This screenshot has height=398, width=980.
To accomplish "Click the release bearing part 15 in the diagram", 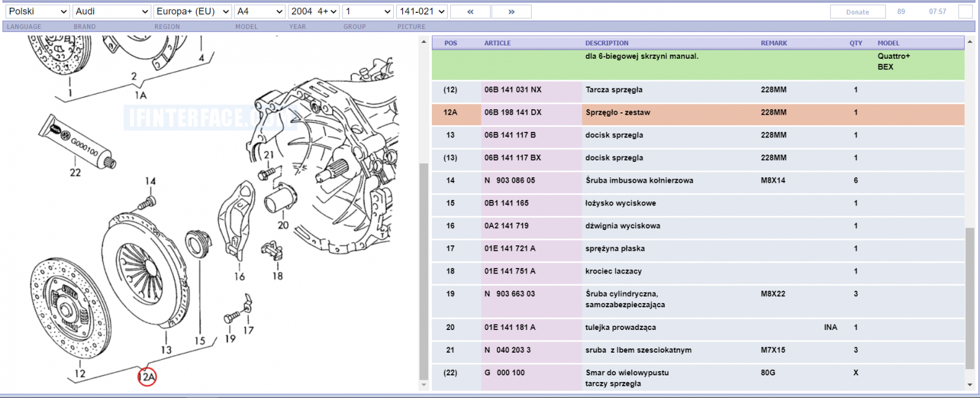I will coord(198,243).
